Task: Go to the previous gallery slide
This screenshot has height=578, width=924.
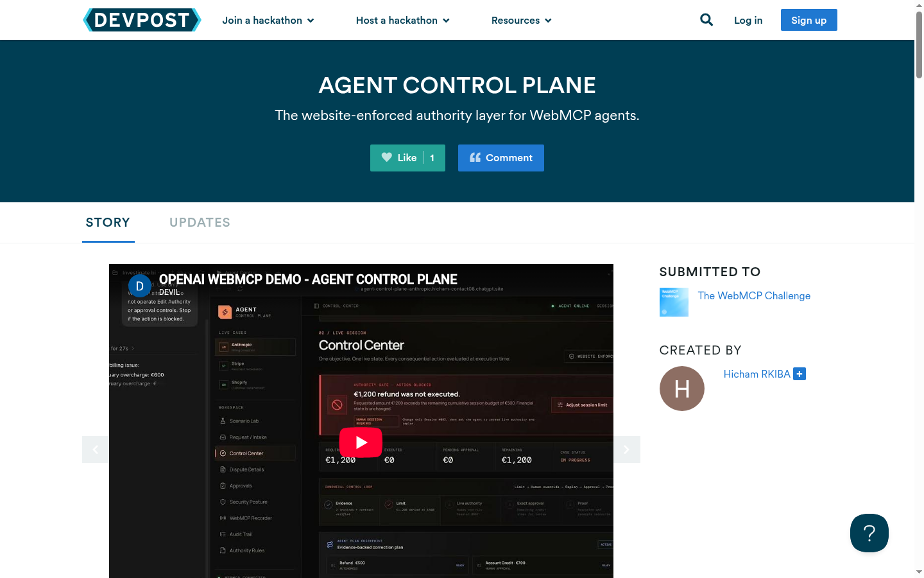Action: point(96,450)
